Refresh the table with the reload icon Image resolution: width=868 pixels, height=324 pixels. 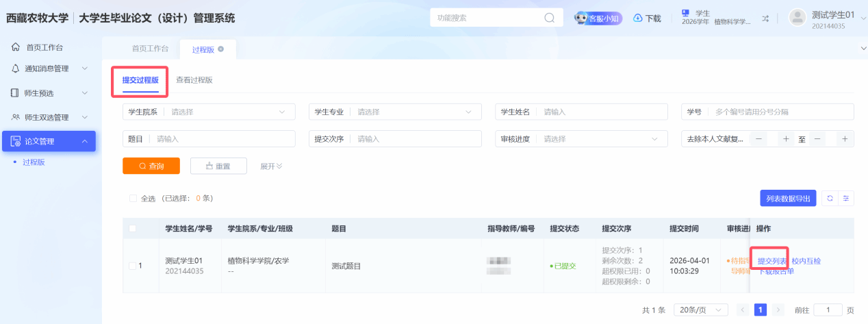[830, 198]
